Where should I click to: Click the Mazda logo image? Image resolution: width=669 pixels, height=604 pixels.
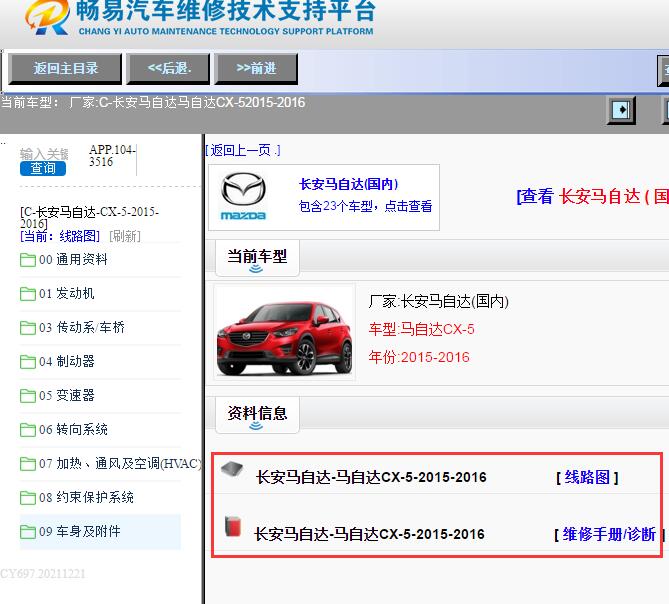pos(243,196)
